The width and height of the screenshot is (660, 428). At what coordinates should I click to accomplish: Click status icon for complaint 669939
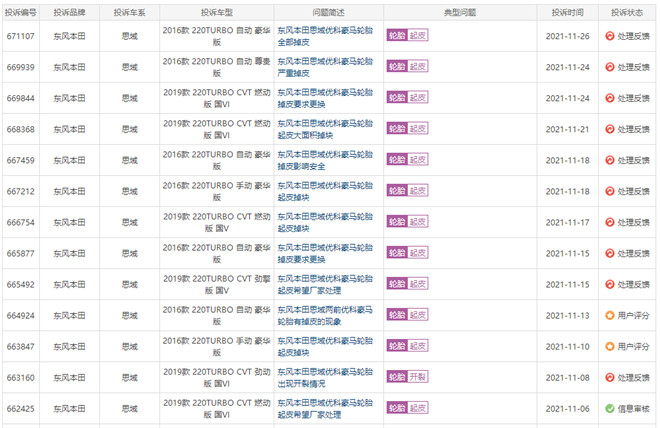(609, 67)
